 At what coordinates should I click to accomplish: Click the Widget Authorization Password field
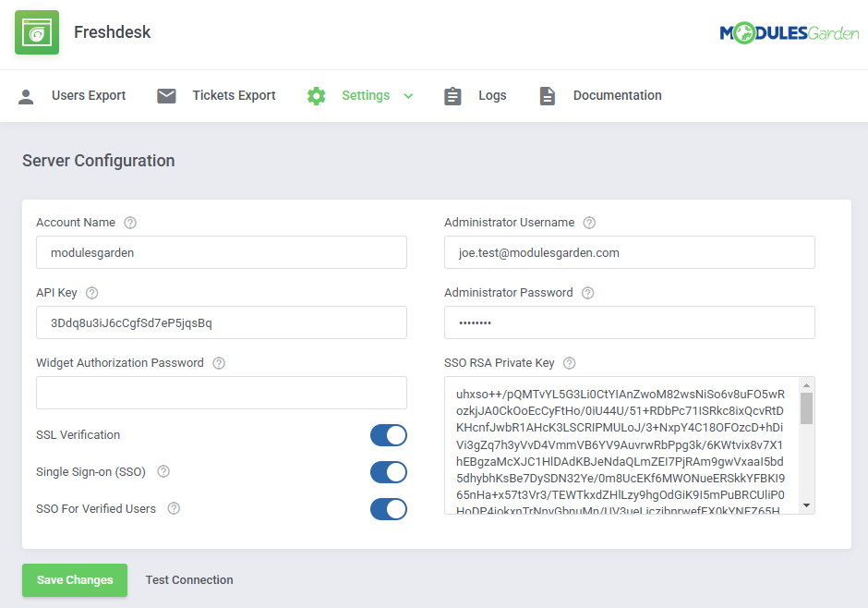point(222,393)
